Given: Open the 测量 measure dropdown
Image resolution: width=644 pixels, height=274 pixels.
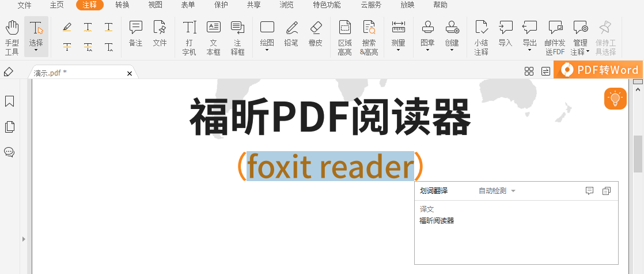Looking at the screenshot, I should coord(398,37).
